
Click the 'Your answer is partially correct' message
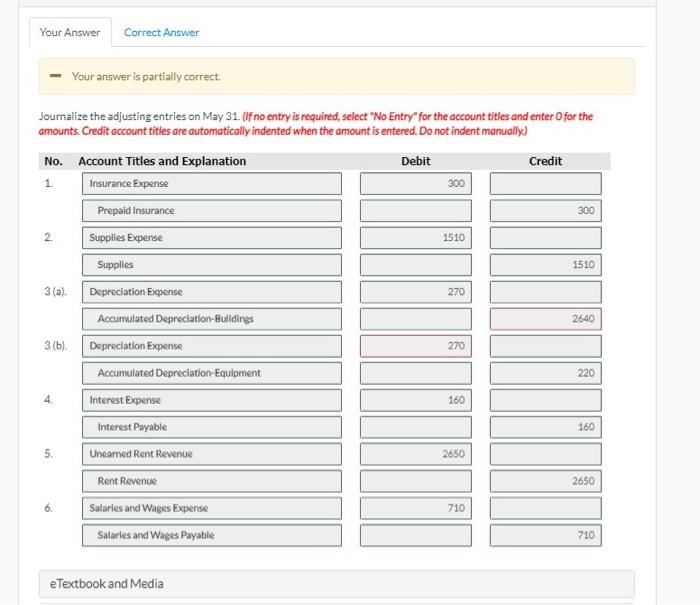(146, 76)
